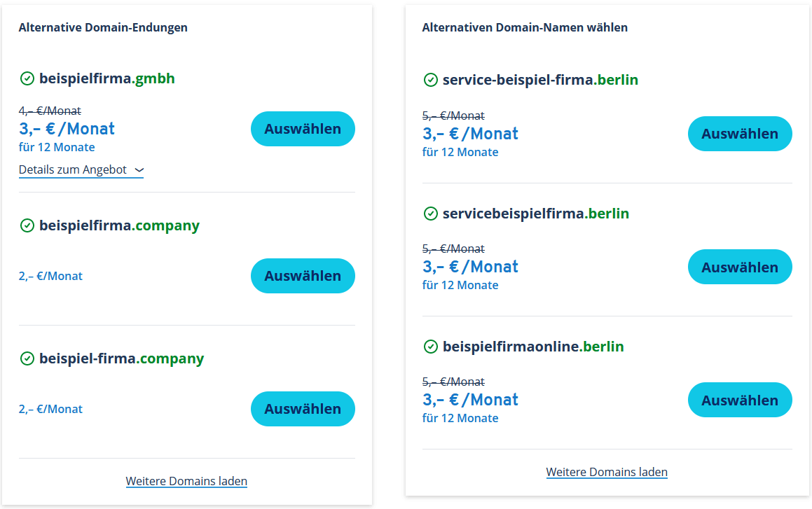Screen dimensions: 812x509
Task: Pick beispielfirmaonline.berlin via the Auswählen button
Action: pyautogui.click(x=740, y=400)
